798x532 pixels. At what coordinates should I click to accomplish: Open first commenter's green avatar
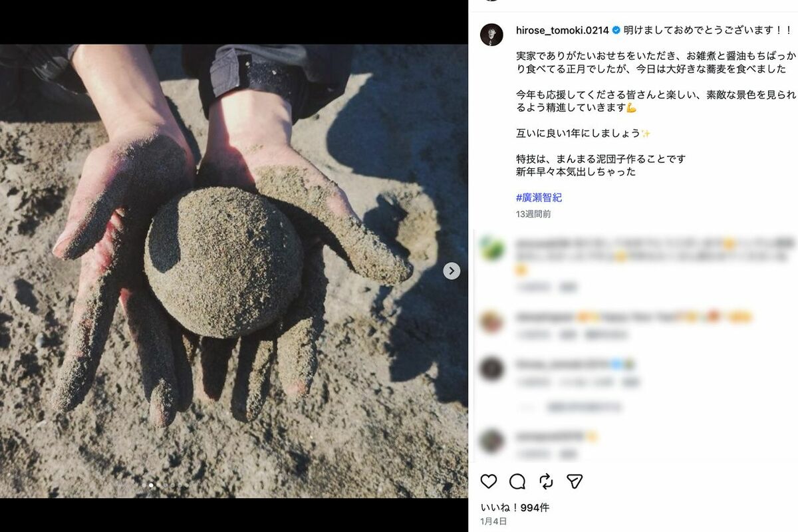point(491,248)
